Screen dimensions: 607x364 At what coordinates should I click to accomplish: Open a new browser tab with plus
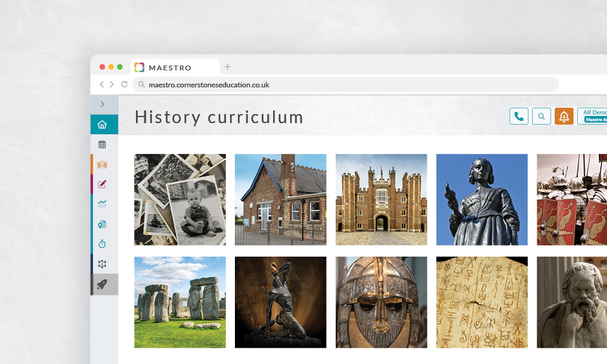click(228, 67)
